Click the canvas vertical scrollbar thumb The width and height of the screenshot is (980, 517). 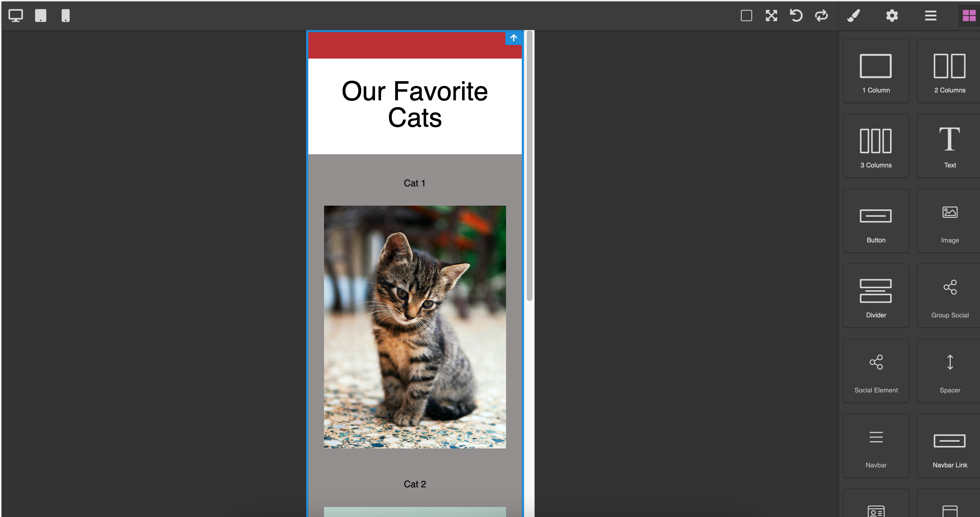click(x=529, y=166)
